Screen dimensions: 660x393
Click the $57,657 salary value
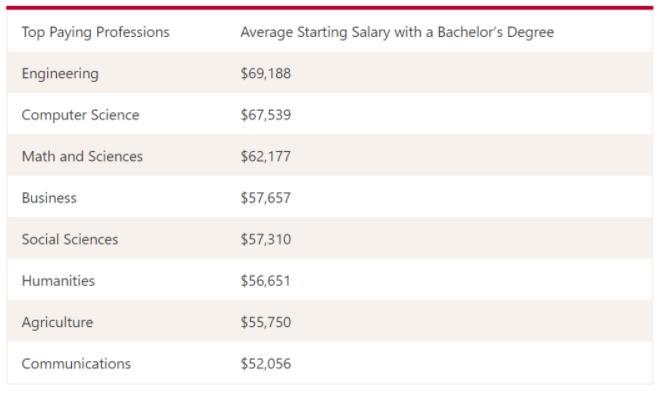click(x=266, y=198)
